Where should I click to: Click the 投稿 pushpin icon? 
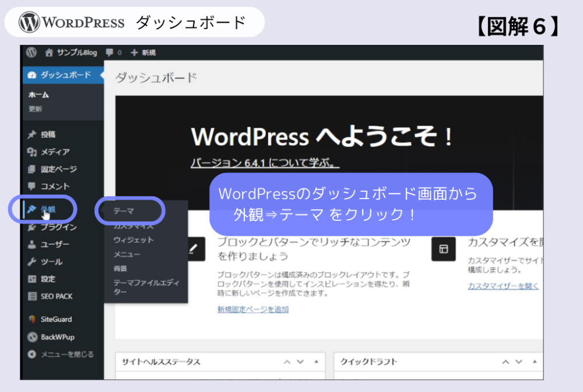coord(32,135)
